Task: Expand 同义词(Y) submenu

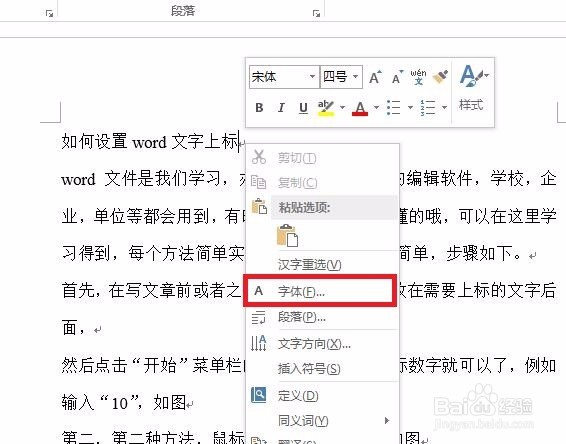Action: (x=322, y=421)
